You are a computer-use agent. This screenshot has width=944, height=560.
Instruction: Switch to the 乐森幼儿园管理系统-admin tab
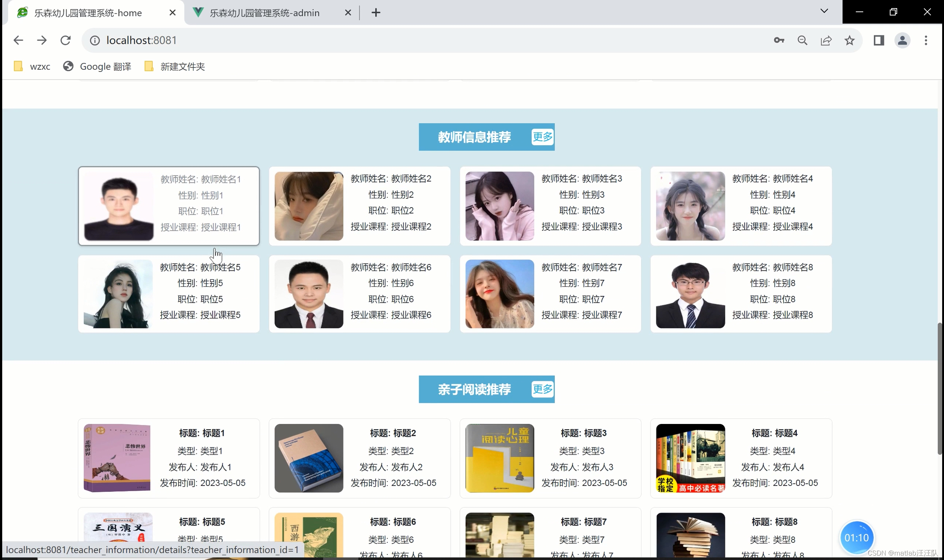(x=264, y=13)
